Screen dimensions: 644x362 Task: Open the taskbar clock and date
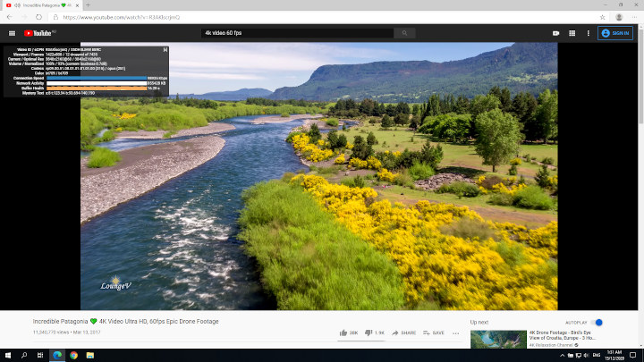point(614,356)
